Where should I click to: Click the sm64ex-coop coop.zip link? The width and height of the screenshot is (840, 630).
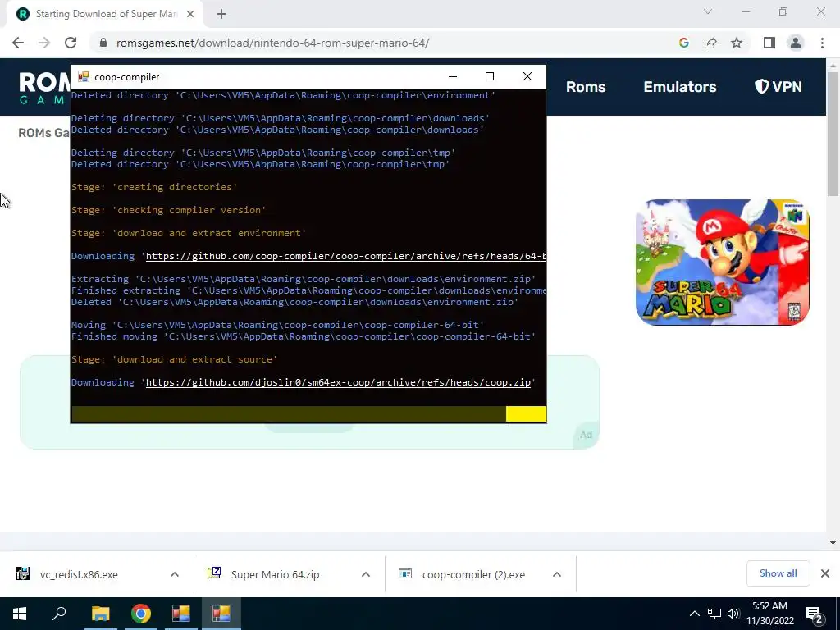pos(338,382)
